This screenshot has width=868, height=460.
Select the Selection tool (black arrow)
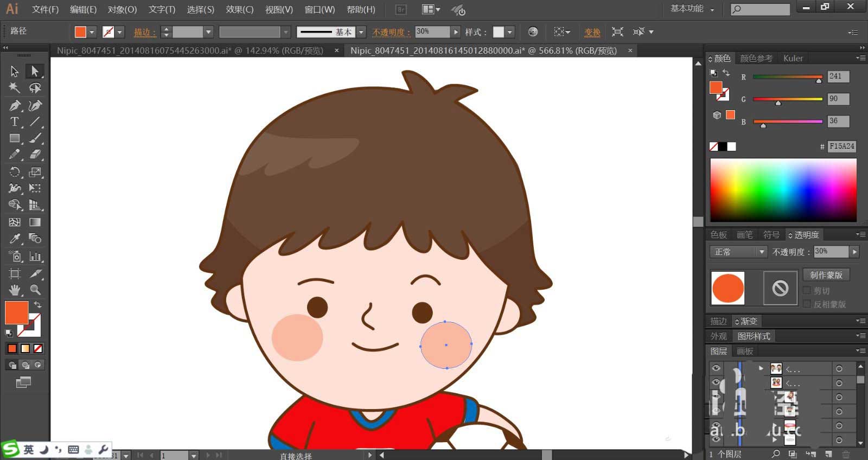click(x=15, y=71)
